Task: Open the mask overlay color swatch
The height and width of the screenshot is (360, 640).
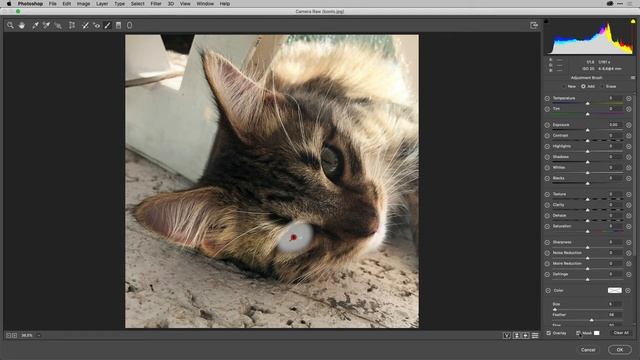Action: tap(597, 333)
